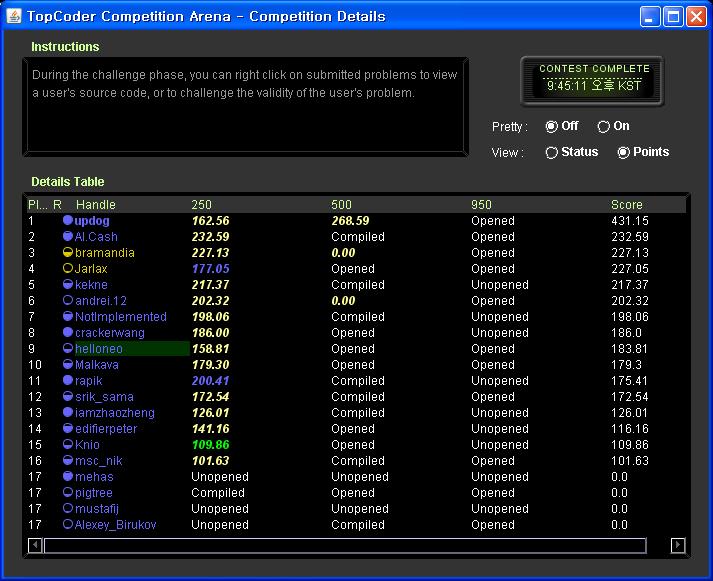Click the rating icon beside Knio
The image size is (713, 581).
tap(68, 444)
